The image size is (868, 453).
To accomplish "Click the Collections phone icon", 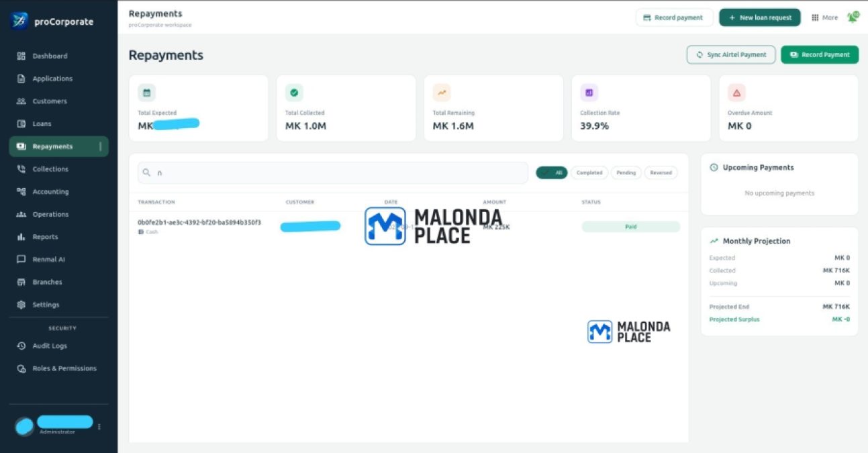I will 21,169.
